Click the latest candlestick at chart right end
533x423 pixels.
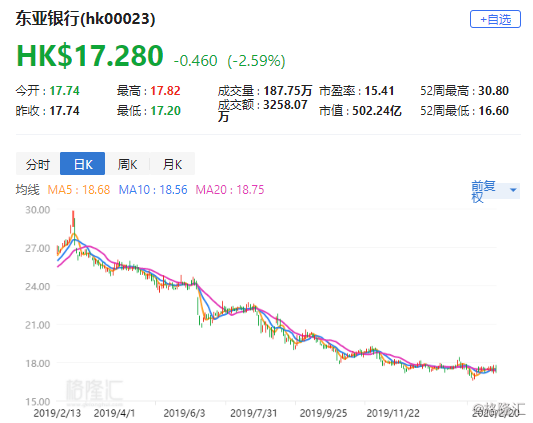(496, 369)
